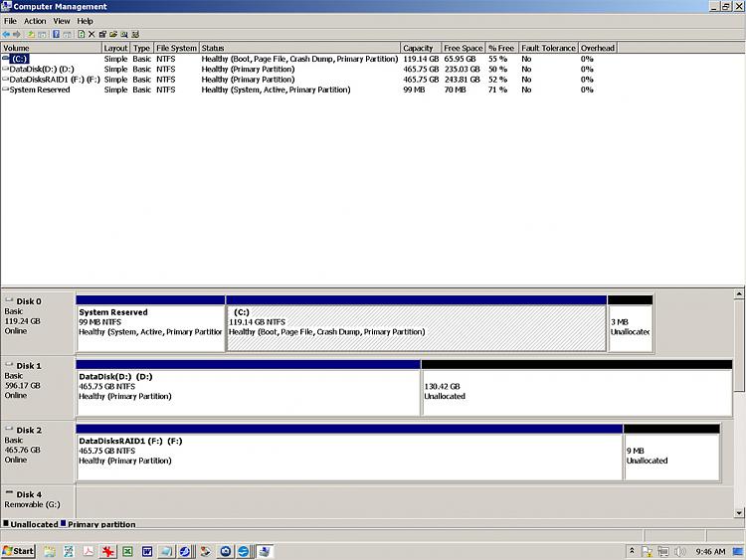This screenshot has height=560, width=746.
Task: Click the Properties toolbar icon
Action: tap(102, 34)
